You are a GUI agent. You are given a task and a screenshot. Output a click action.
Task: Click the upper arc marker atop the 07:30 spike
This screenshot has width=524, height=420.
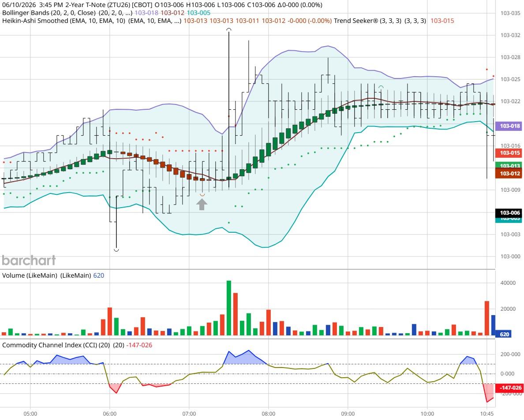pyautogui.click(x=228, y=30)
